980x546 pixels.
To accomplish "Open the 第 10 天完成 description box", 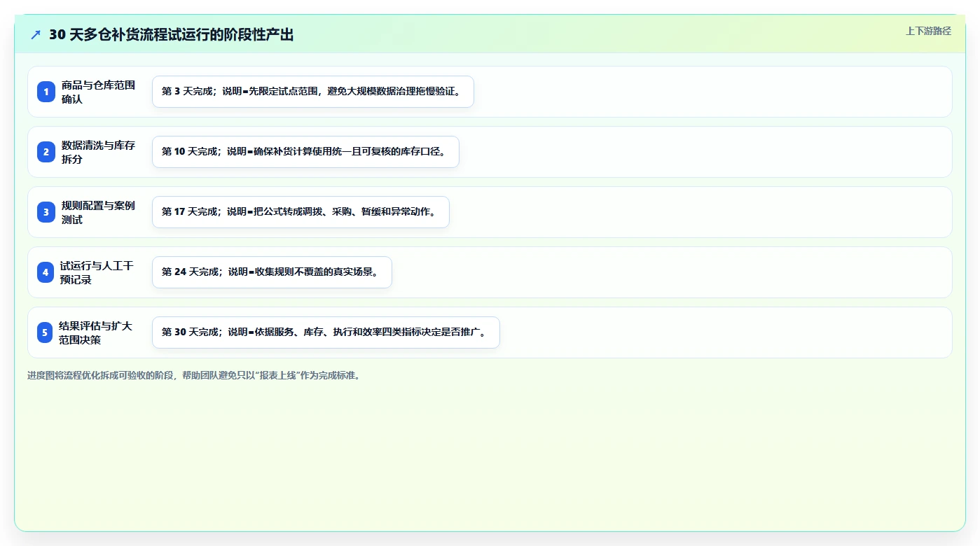I will coord(305,152).
